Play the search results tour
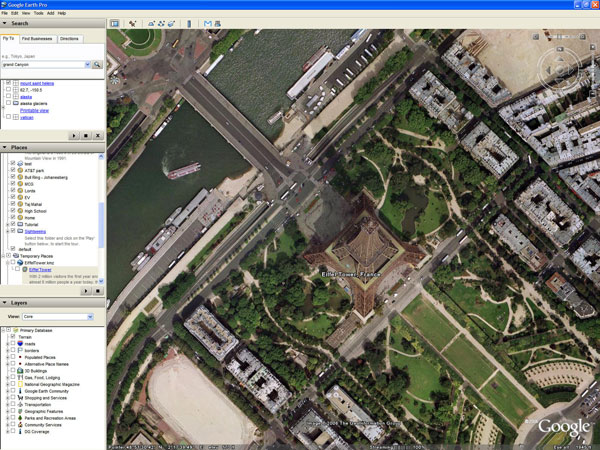Image resolution: width=600 pixels, height=450 pixels. click(73, 135)
